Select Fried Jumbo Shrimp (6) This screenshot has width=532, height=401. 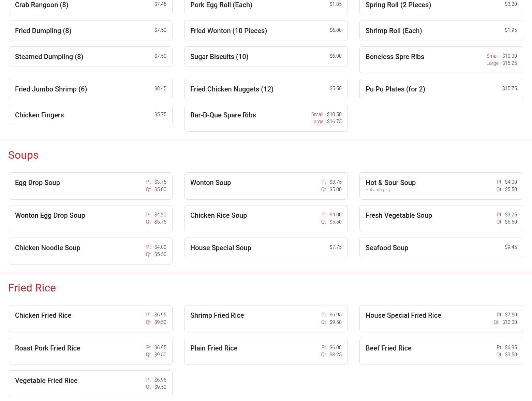(91, 89)
